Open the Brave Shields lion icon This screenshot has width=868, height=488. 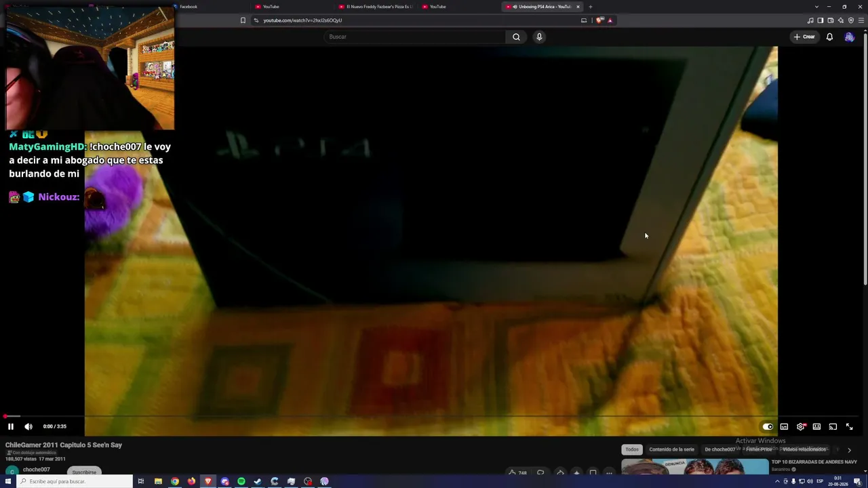599,20
